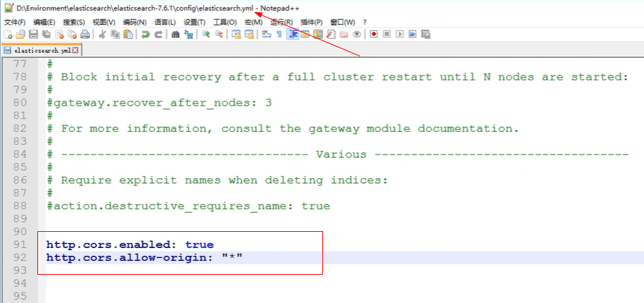
Task: Click the word "Various" in line 84
Action: (x=341, y=154)
